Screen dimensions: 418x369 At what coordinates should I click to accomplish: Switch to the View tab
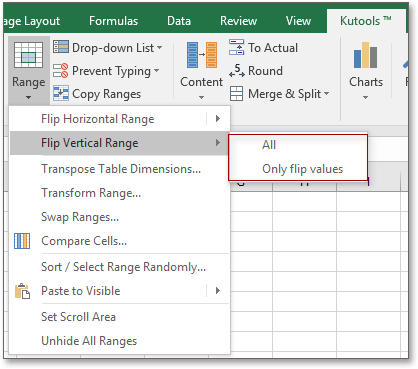pos(298,21)
